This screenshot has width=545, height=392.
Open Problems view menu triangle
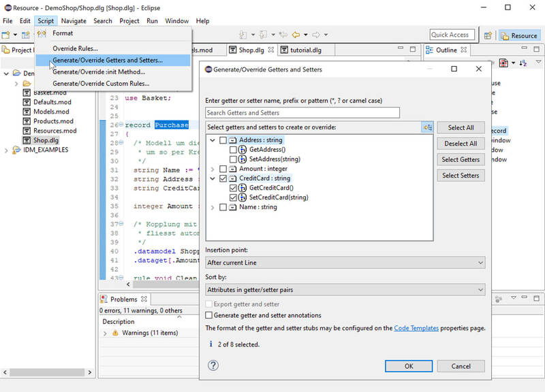pos(514,297)
